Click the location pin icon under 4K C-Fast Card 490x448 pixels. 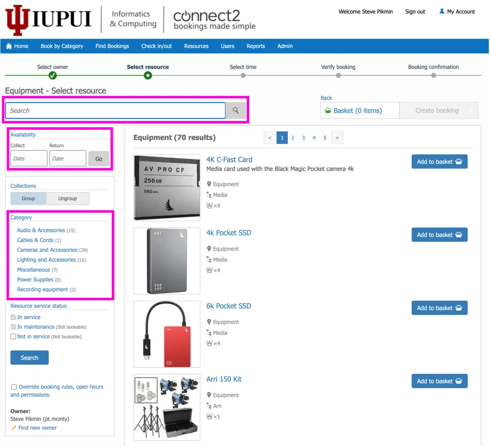click(209, 184)
